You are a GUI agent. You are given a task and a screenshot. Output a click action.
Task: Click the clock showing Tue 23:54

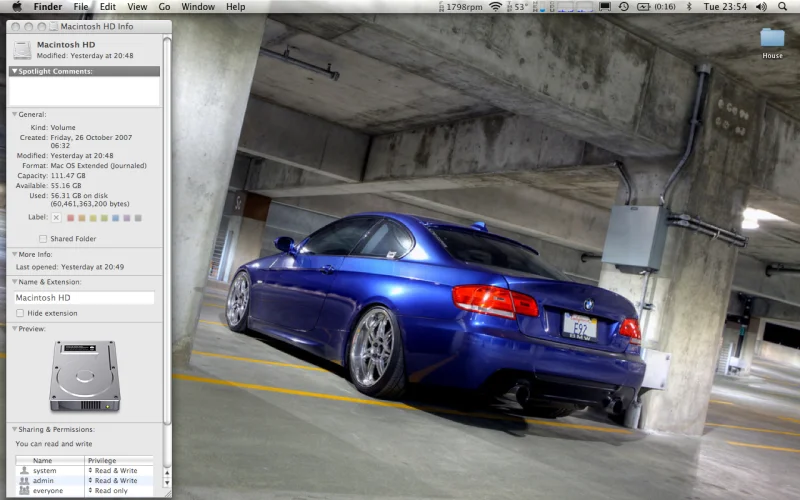point(725,7)
